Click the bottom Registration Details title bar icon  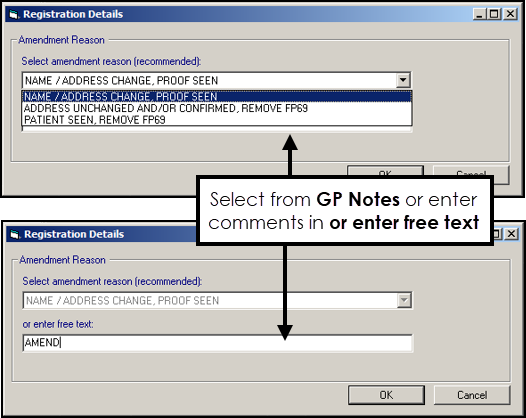15,234
